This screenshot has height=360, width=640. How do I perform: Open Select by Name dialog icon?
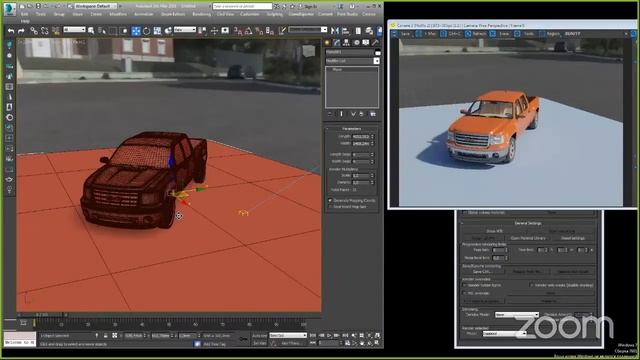pos(102,31)
